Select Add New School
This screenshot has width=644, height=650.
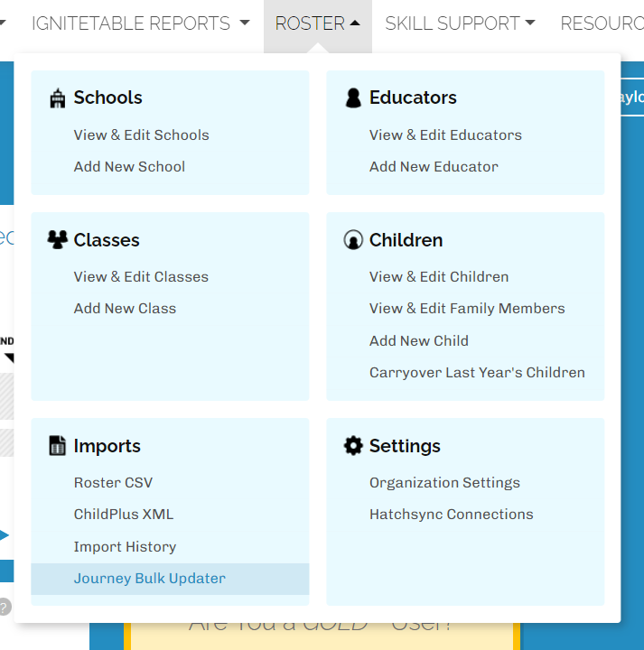129,167
